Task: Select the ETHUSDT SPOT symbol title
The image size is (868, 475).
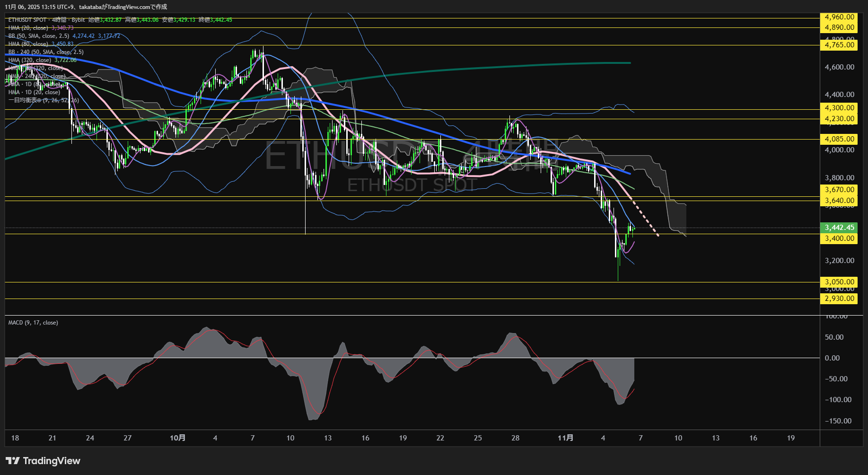Action: (27, 20)
